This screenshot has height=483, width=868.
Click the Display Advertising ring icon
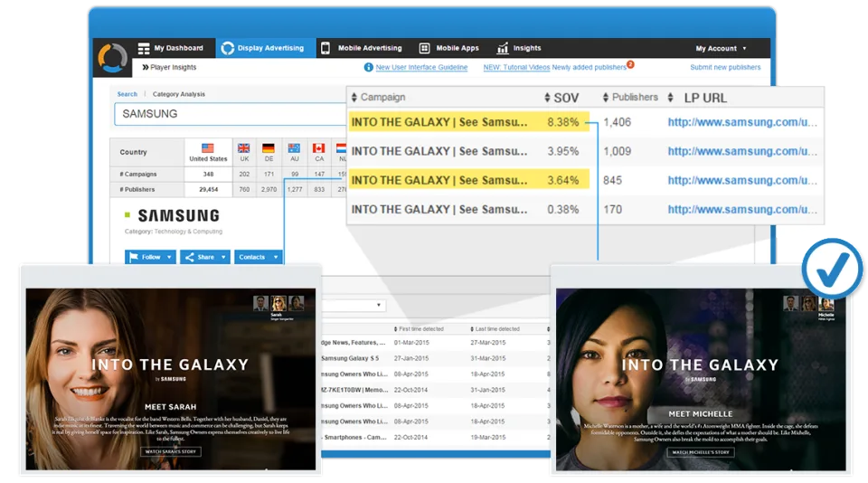coord(228,48)
